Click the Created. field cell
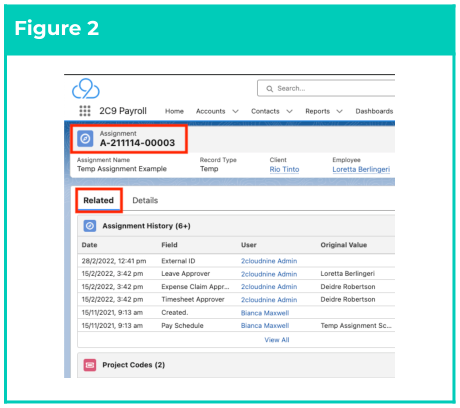The height and width of the screenshot is (408, 460). [175, 312]
